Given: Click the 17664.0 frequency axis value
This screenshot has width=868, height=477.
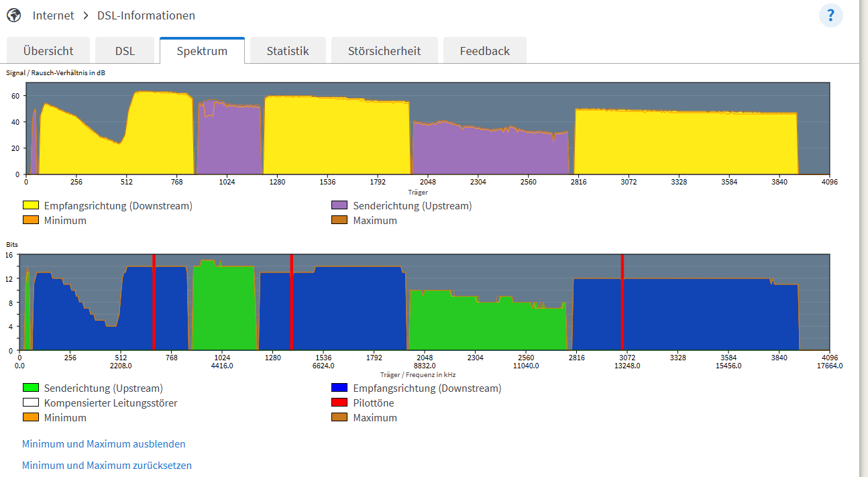Looking at the screenshot, I should [x=830, y=366].
